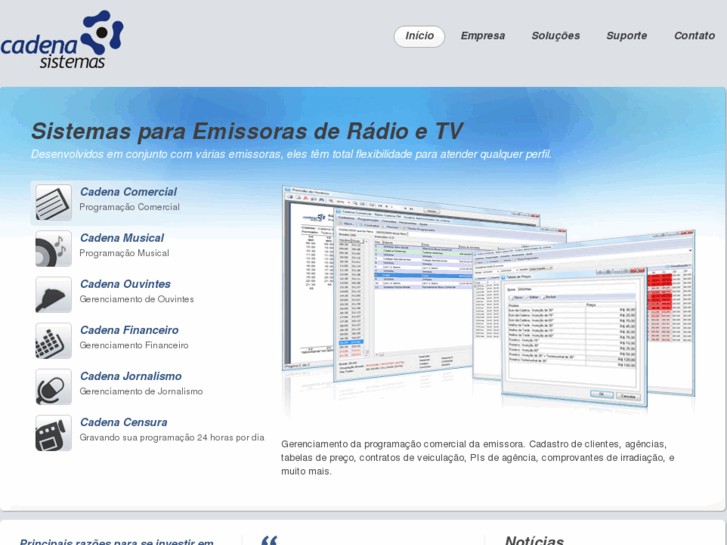Click the 'Sistemas para Emissoras de Rádio e TV' heading
727x545 pixels.
(247, 131)
